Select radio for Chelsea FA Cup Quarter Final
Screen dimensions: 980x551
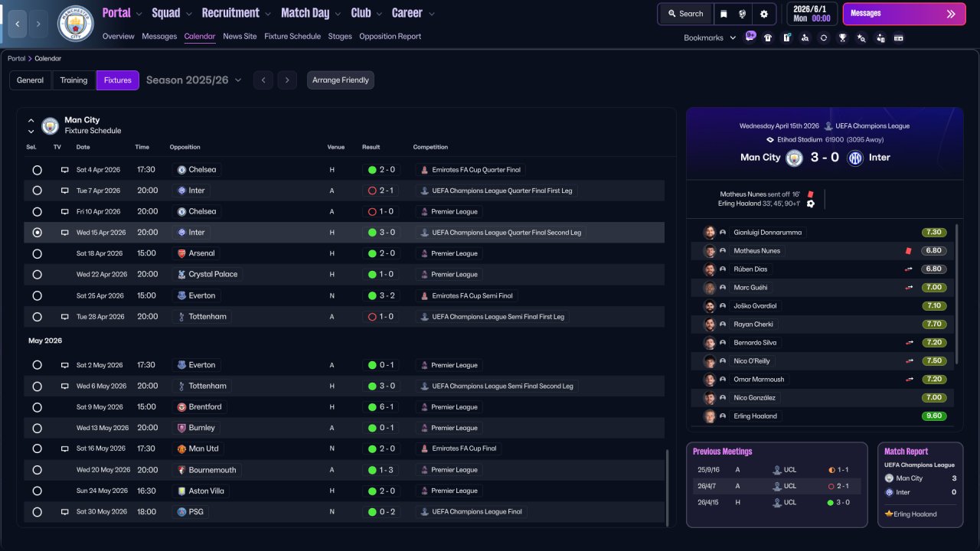[37, 170]
